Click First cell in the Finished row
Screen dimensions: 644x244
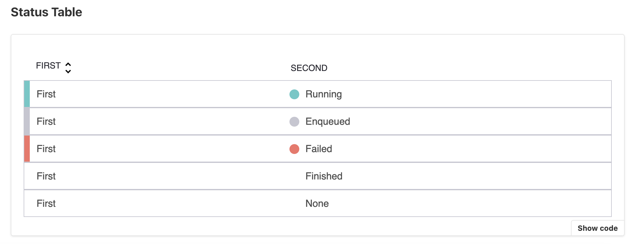46,176
